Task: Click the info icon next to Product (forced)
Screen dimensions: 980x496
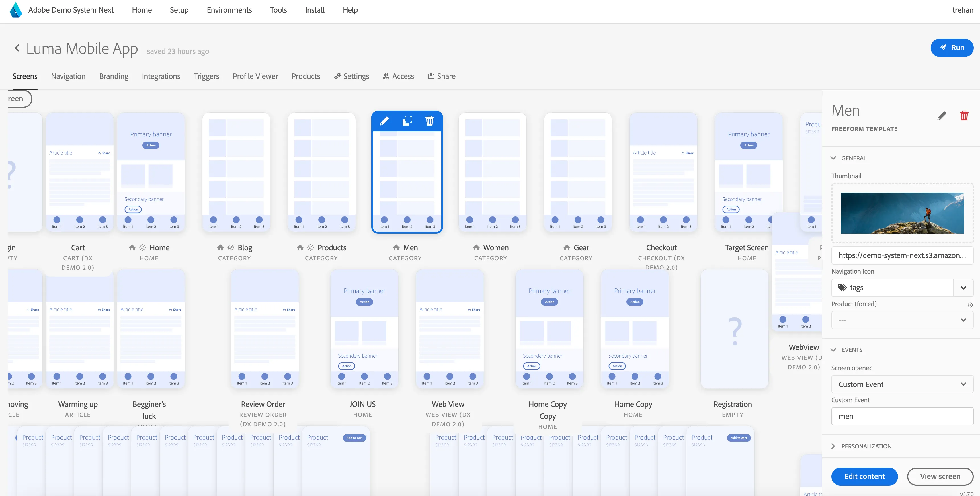Action: pyautogui.click(x=970, y=305)
